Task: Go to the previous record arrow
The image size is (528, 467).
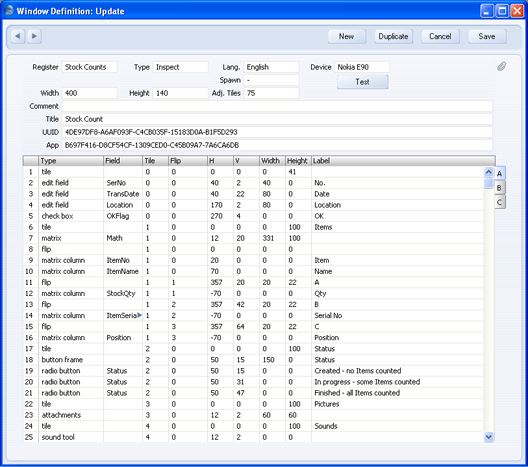Action: 18,36
